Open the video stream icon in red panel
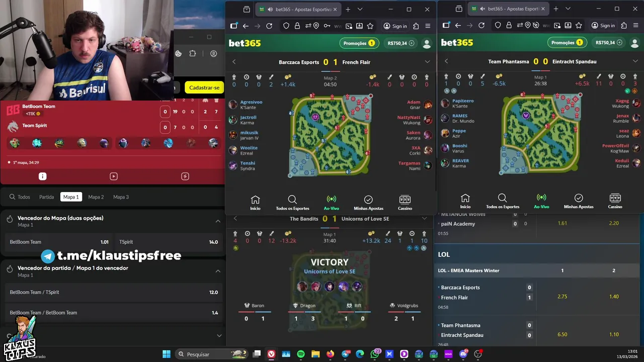This screenshot has width=644, height=362. pyautogui.click(x=114, y=176)
